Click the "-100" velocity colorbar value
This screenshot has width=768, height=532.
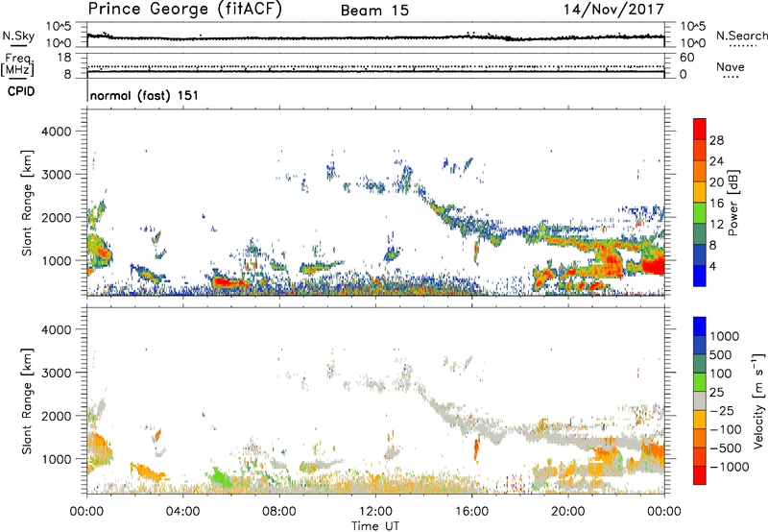(x=726, y=429)
